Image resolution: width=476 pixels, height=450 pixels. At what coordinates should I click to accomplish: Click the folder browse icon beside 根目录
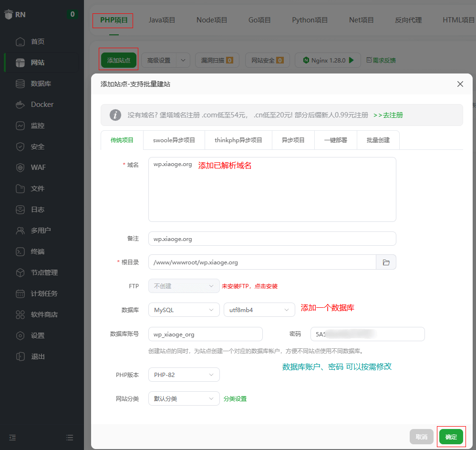point(386,262)
